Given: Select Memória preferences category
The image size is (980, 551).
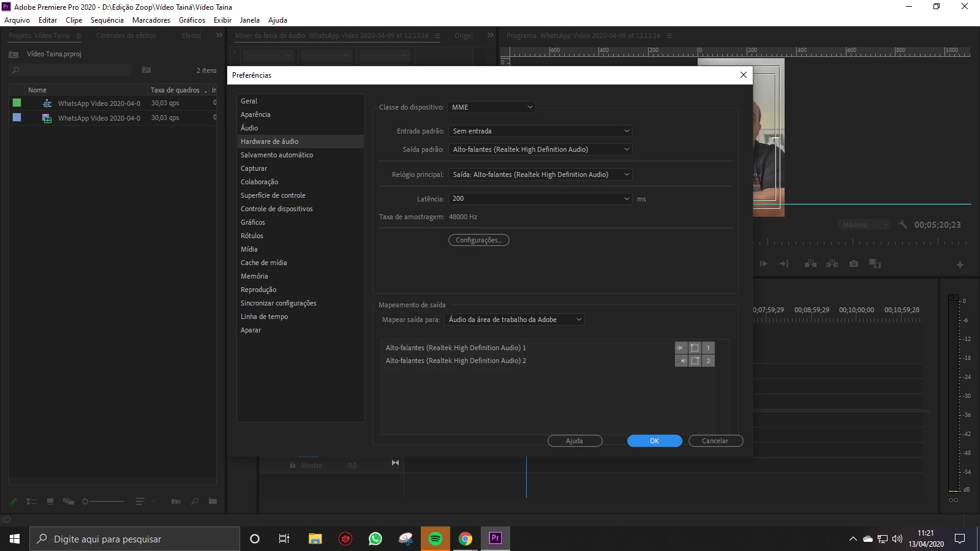Looking at the screenshot, I should [300, 276].
